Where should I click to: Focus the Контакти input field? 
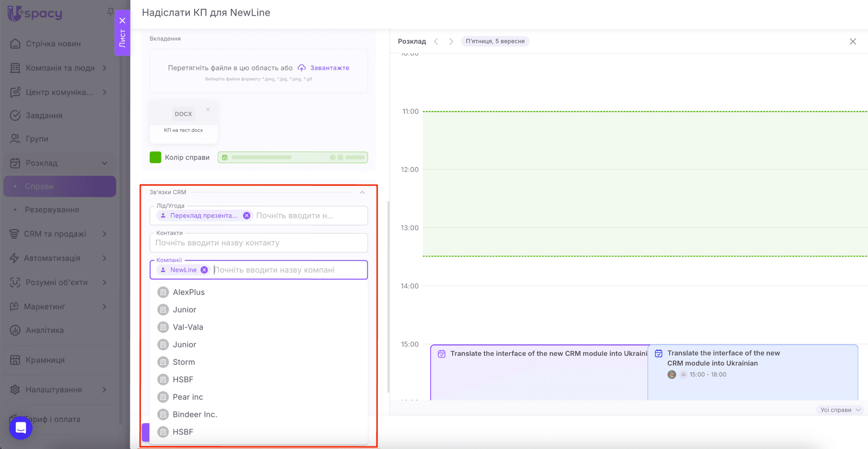tap(259, 243)
